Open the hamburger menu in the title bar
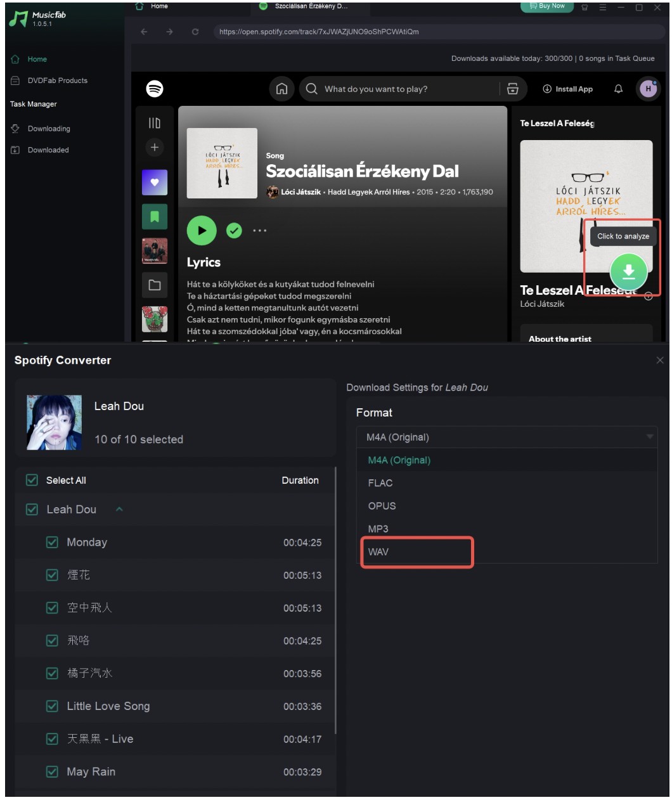The height and width of the screenshot is (800, 672). (x=603, y=7)
